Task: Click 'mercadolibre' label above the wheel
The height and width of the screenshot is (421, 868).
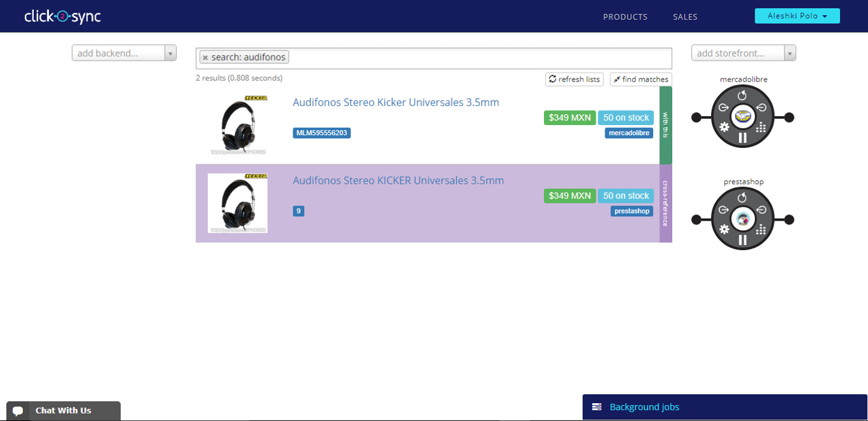Action: click(x=743, y=80)
